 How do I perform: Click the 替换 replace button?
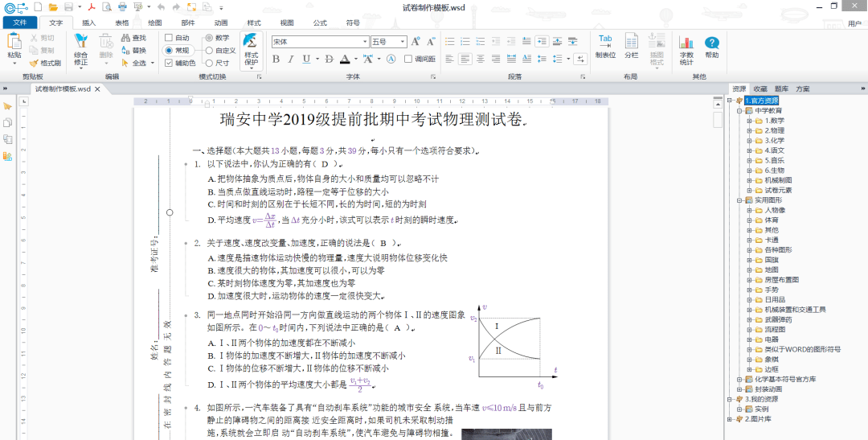pos(133,50)
